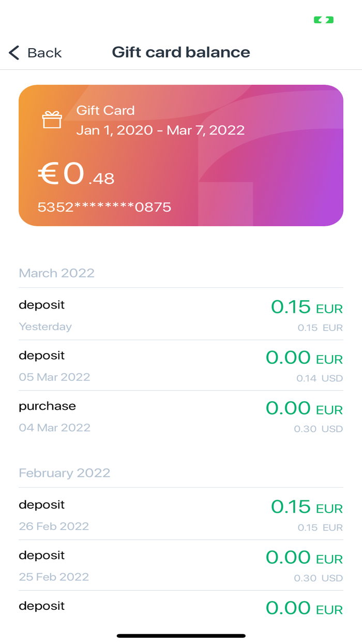Image resolution: width=362 pixels, height=644 pixels.
Task: Select the Gift Card banner
Action: coord(181,155)
